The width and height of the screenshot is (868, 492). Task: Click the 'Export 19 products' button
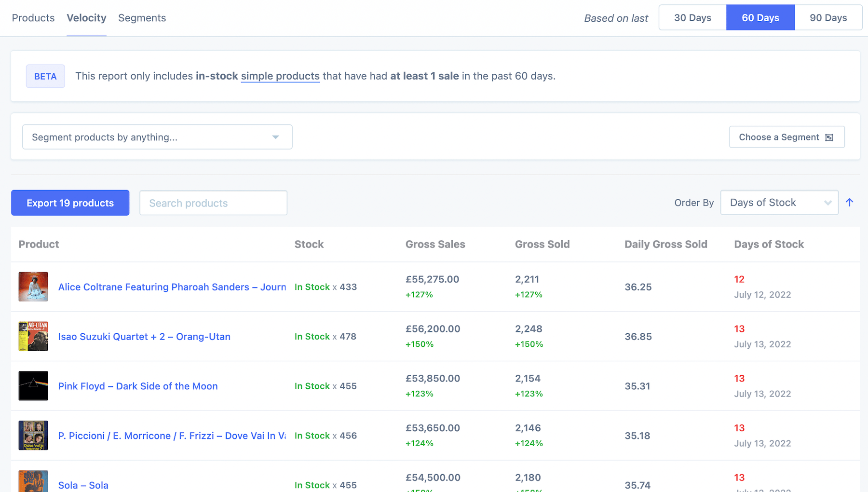pos(70,203)
